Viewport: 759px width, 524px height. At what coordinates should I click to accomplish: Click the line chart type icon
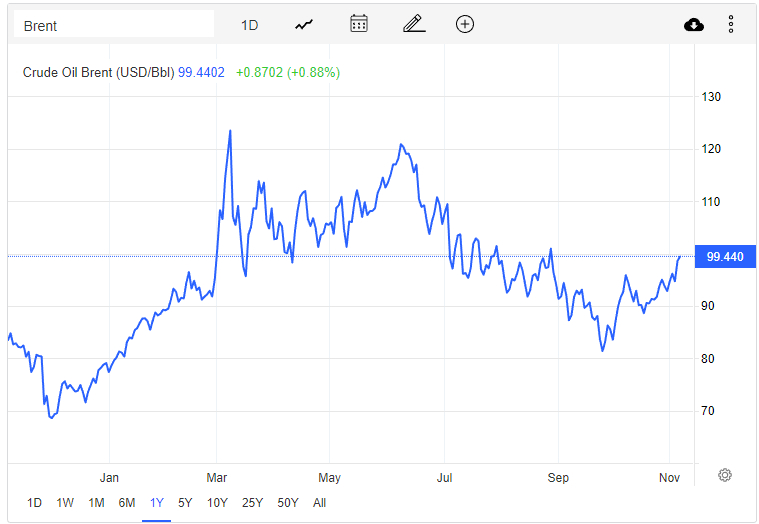pyautogui.click(x=304, y=24)
